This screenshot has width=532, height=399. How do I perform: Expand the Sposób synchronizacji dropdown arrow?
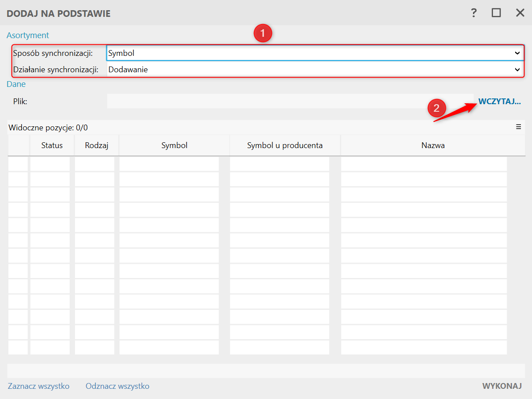coord(517,53)
